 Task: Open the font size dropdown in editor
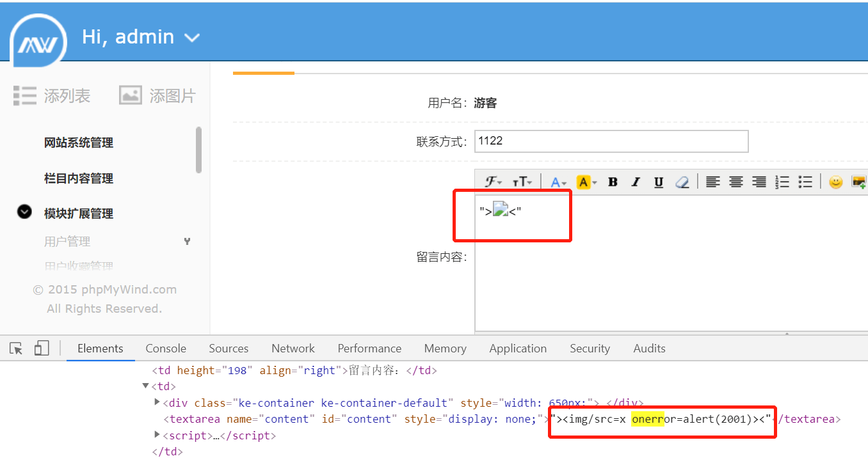[522, 182]
